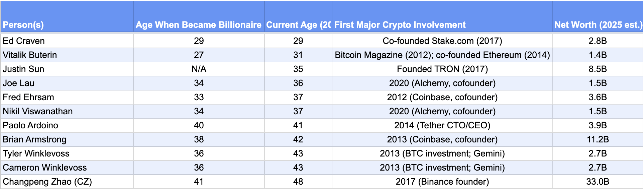
Task: Click the "2012 (Coinbase, cofounder)" cell
Action: (x=442, y=97)
